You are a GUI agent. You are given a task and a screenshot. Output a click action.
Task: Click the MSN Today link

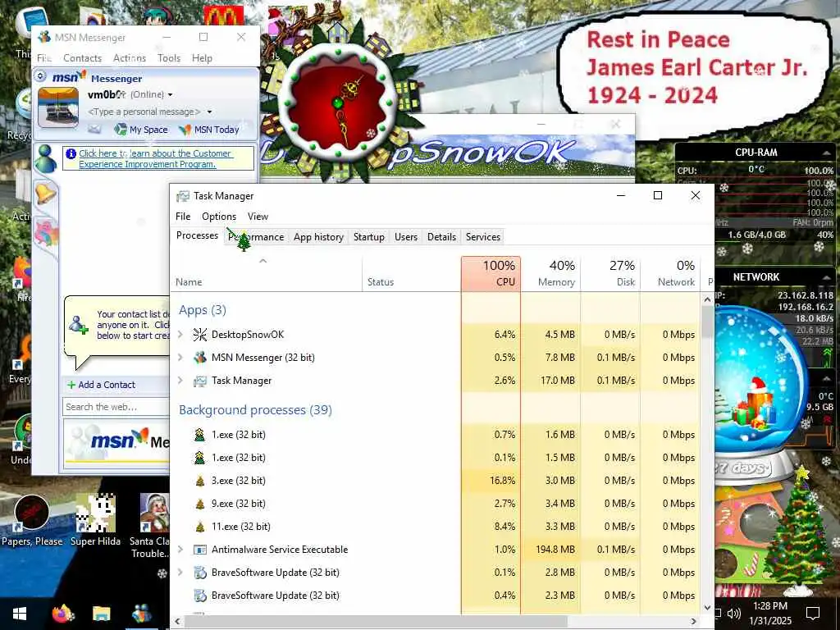tap(209, 129)
